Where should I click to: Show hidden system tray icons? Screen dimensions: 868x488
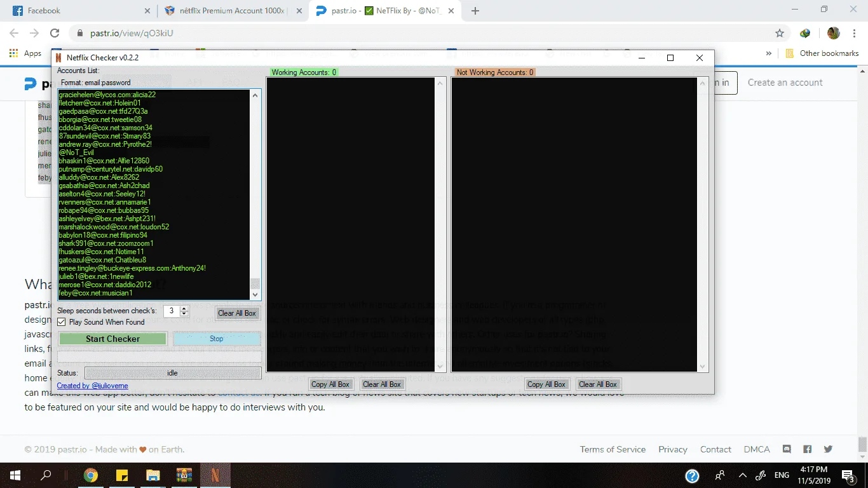coord(742,475)
